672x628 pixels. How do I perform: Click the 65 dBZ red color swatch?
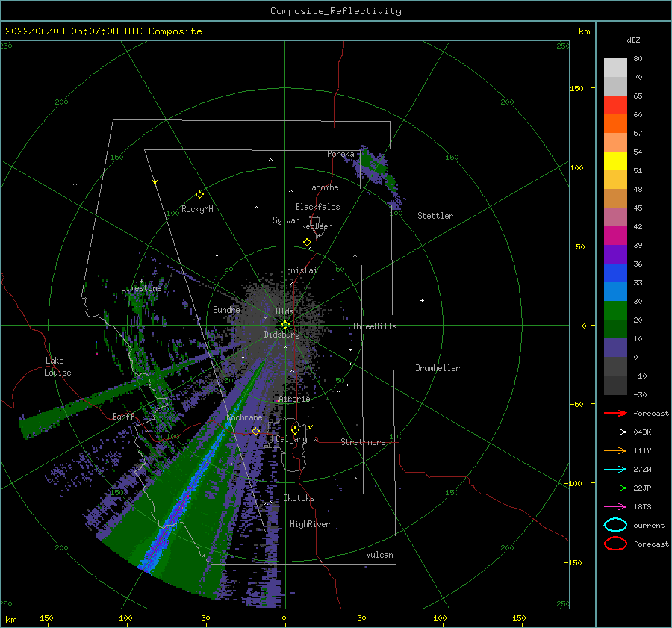pyautogui.click(x=615, y=105)
